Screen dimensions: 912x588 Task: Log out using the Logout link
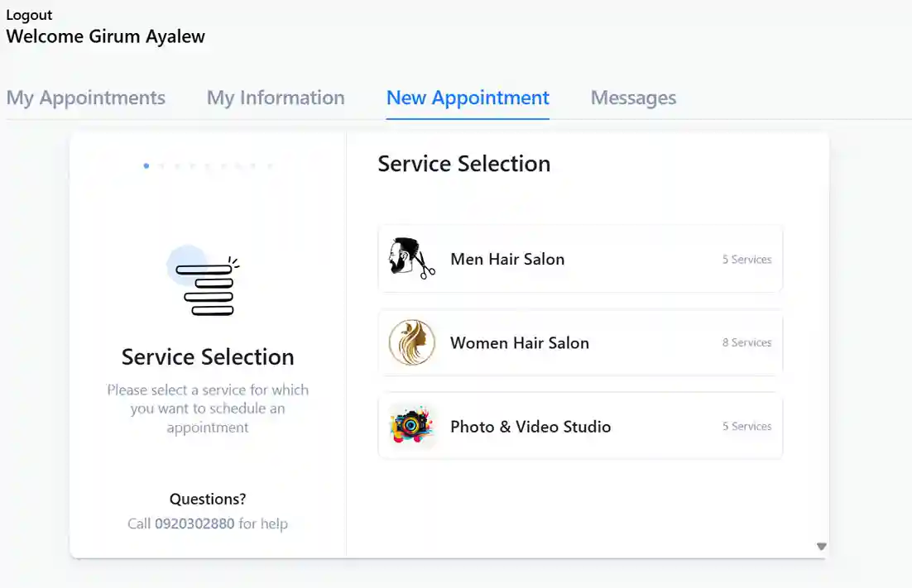[29, 15]
